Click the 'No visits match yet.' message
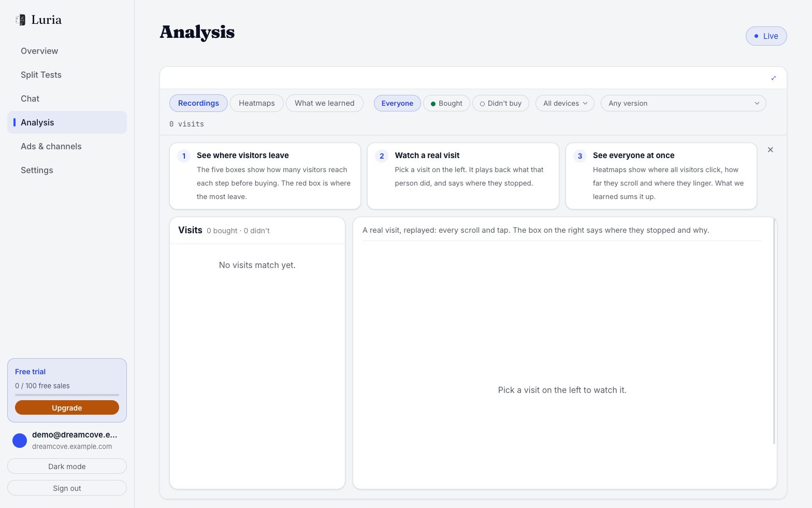Viewport: 812px width, 508px height. 257,265
